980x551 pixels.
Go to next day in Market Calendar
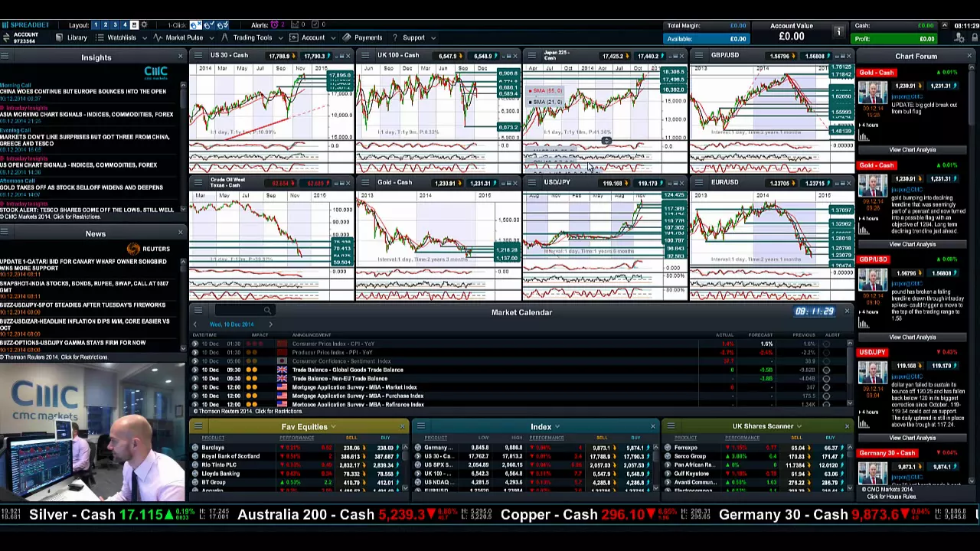[x=270, y=324]
